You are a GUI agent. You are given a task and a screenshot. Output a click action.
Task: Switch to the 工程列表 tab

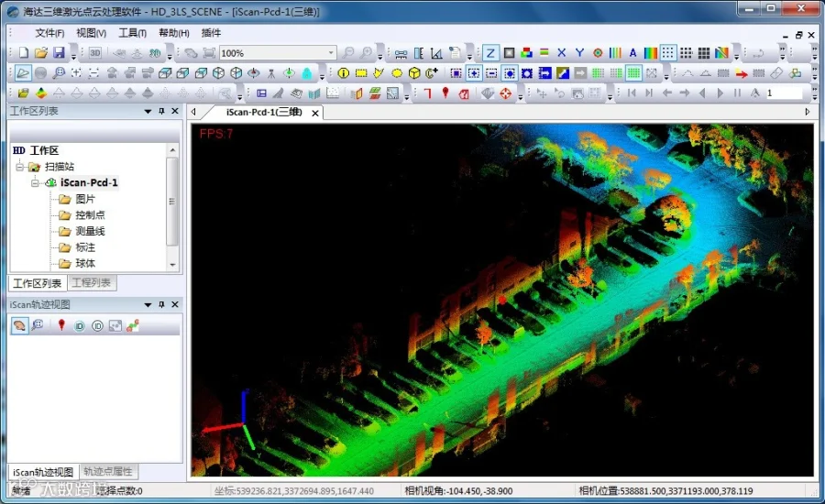pyautogui.click(x=91, y=282)
